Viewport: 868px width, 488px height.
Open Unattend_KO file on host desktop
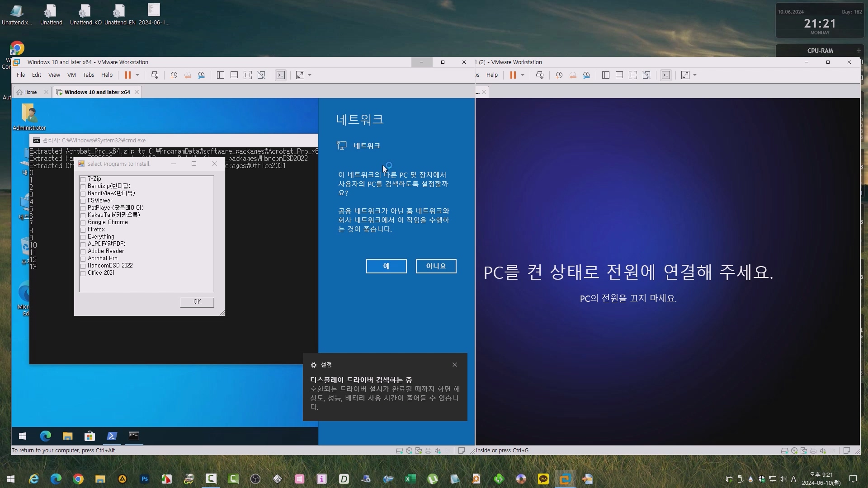pos(85,14)
